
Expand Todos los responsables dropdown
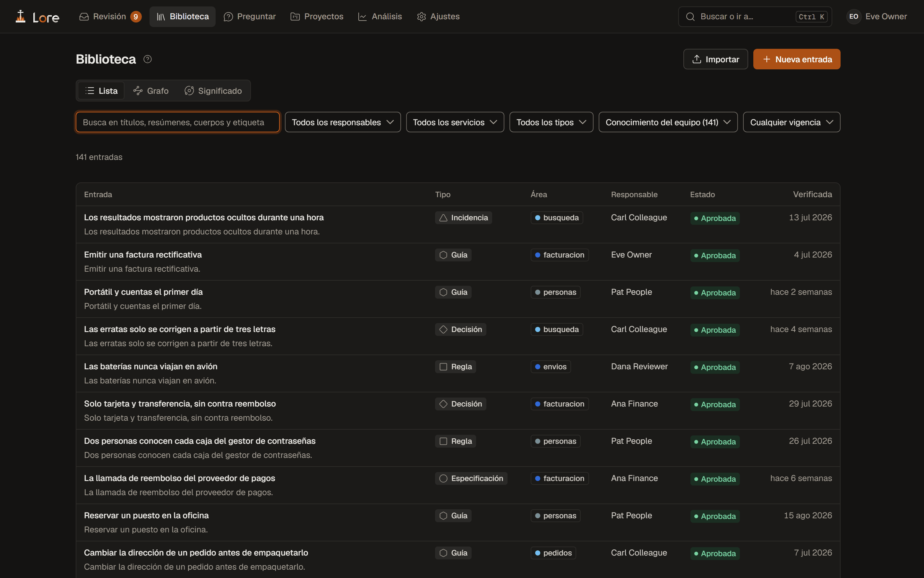click(343, 122)
